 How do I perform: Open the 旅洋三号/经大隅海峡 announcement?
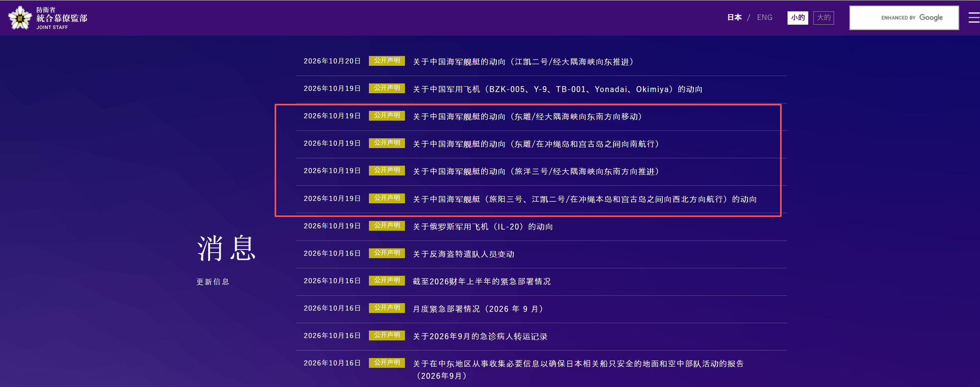click(x=536, y=172)
